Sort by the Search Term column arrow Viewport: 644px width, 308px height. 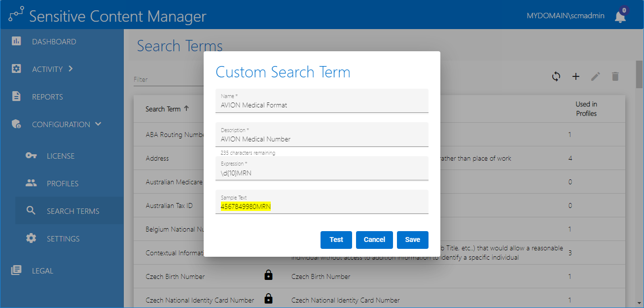tap(186, 108)
